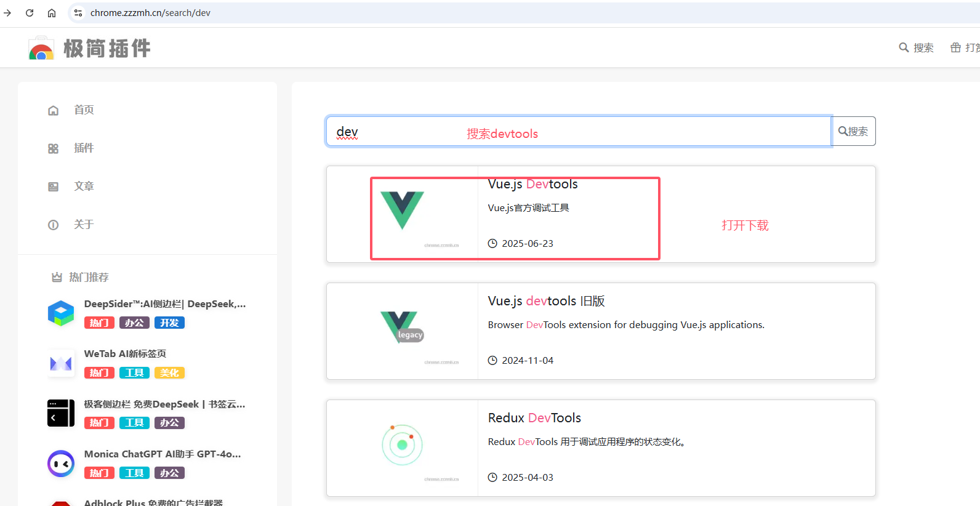Click the info icon beside 关于
Viewport: 980px width, 506px height.
pos(54,225)
